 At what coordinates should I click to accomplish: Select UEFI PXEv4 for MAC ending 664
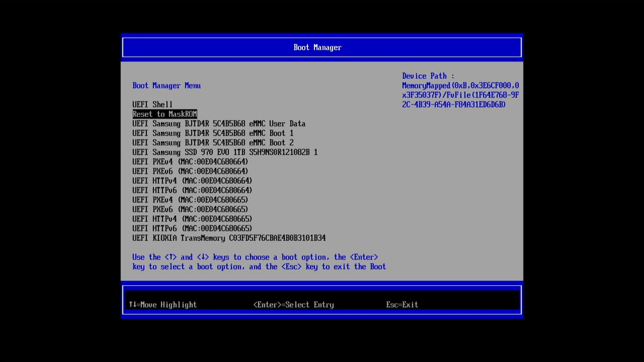coord(190,161)
